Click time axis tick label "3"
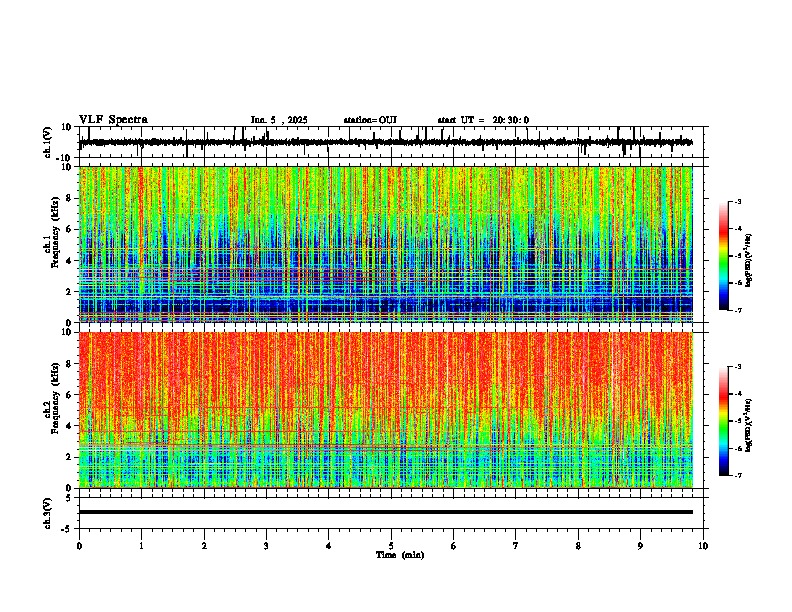 tap(266, 546)
